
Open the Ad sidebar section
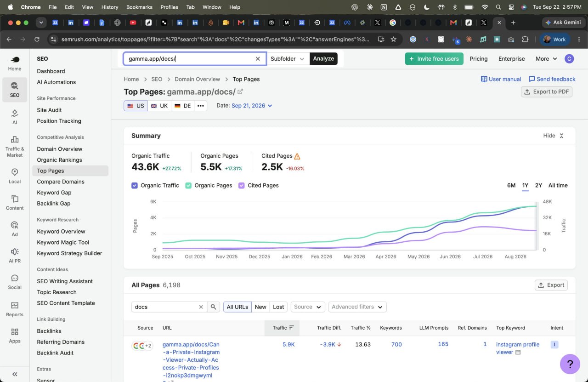15,228
